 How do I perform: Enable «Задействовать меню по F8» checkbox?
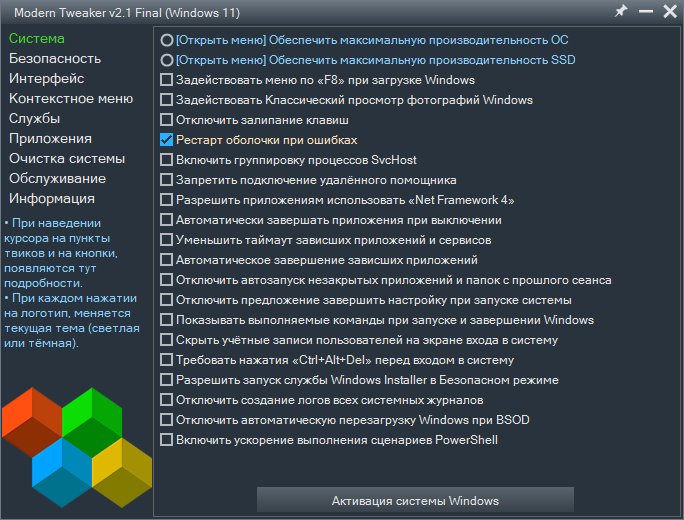tap(167, 80)
